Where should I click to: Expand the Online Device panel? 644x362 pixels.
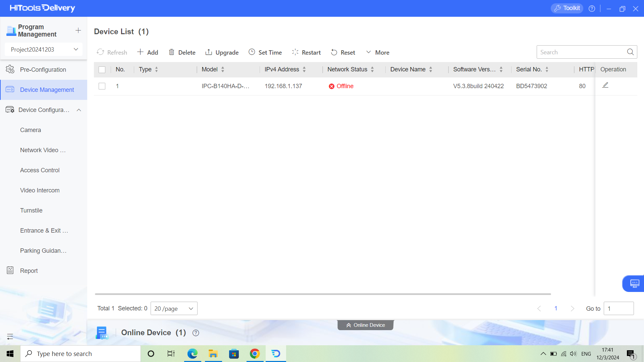pos(365,325)
